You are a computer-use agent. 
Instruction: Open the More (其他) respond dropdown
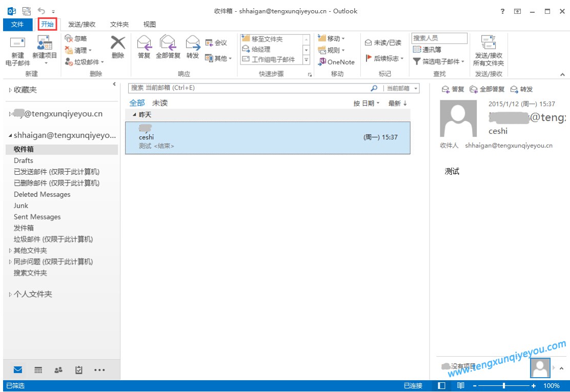[x=218, y=58]
